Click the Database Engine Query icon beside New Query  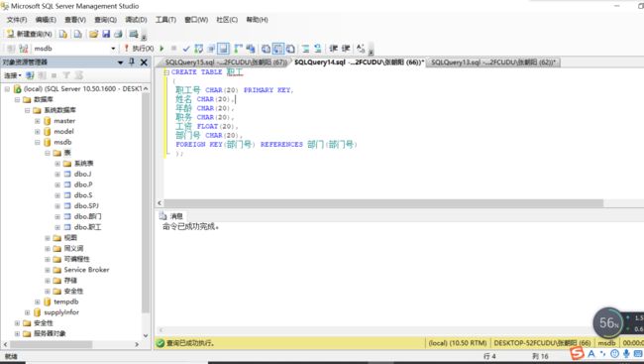click(63, 34)
